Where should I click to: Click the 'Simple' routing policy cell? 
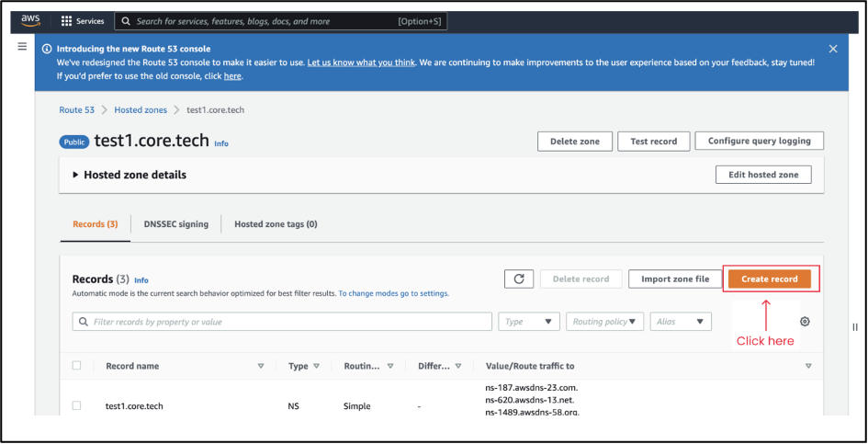pyautogui.click(x=357, y=406)
